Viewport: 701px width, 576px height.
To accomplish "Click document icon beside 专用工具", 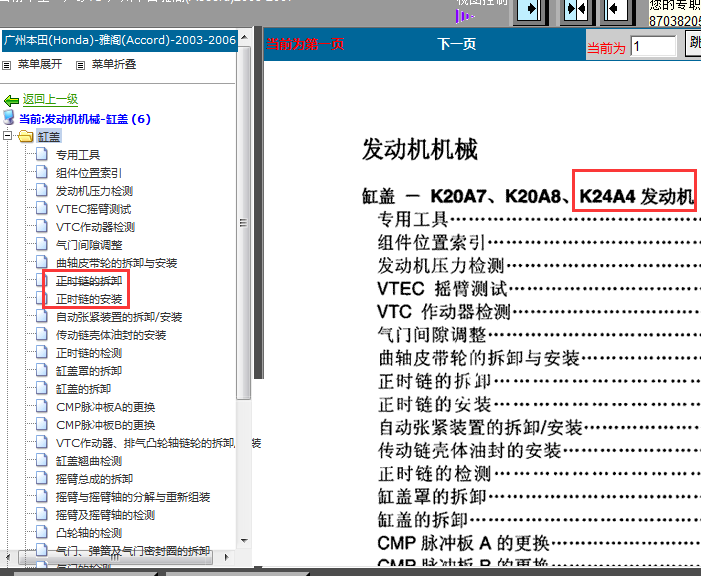I will 42,154.
